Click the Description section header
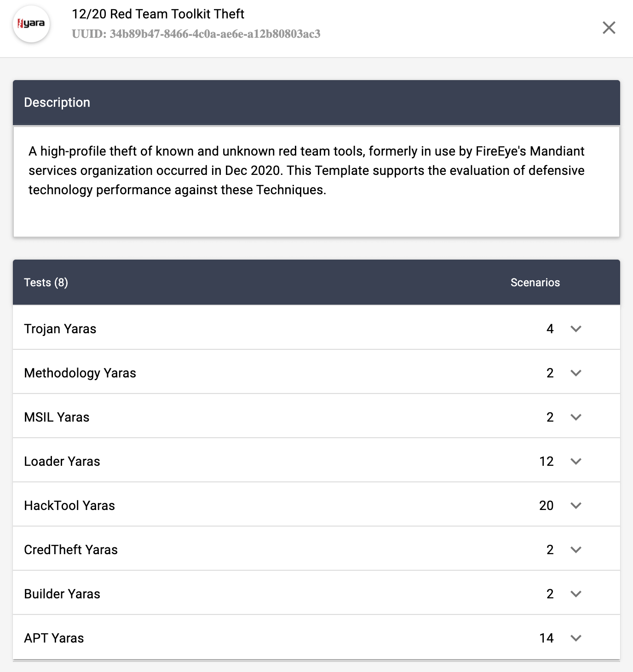This screenshot has height=672, width=633. pyautogui.click(x=57, y=102)
